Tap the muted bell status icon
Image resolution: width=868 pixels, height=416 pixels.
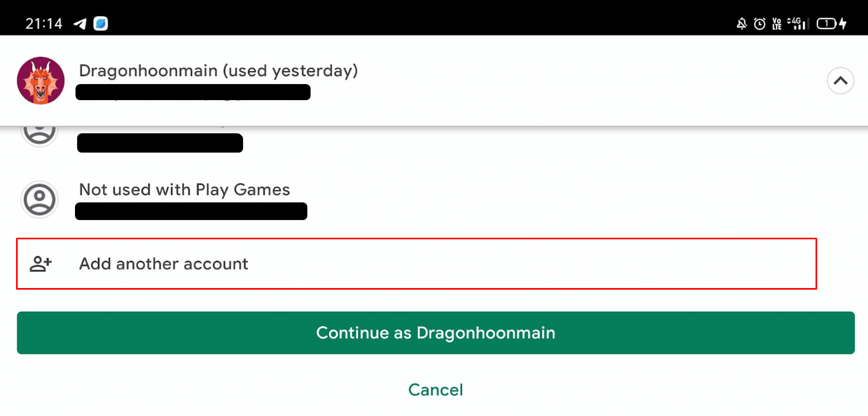tap(742, 24)
